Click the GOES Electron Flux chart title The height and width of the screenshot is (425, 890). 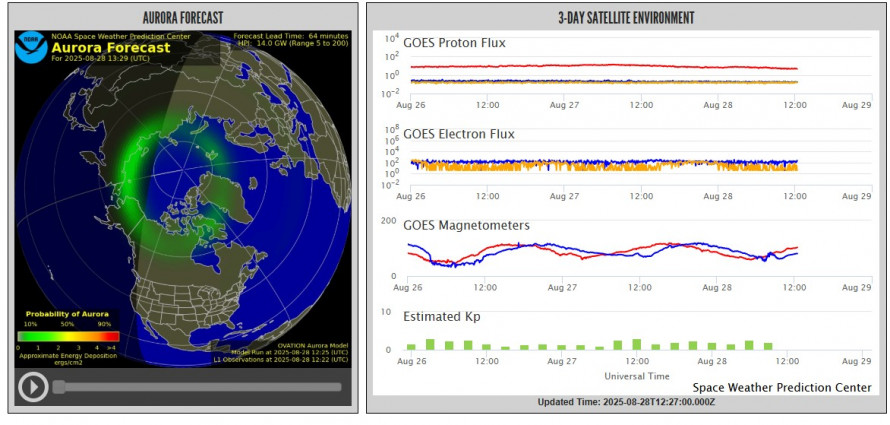pyautogui.click(x=459, y=134)
